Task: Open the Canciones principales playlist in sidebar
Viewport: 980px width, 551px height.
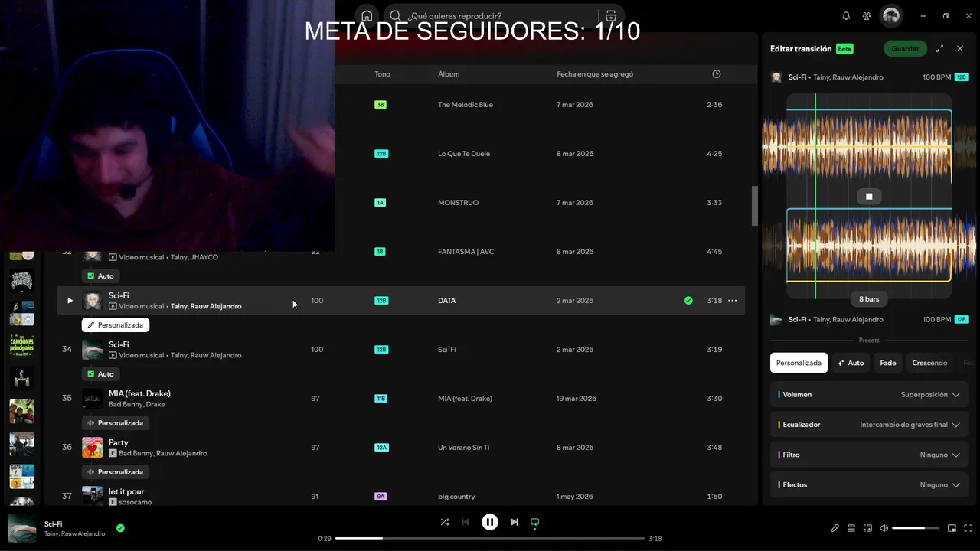Action: 21,345
